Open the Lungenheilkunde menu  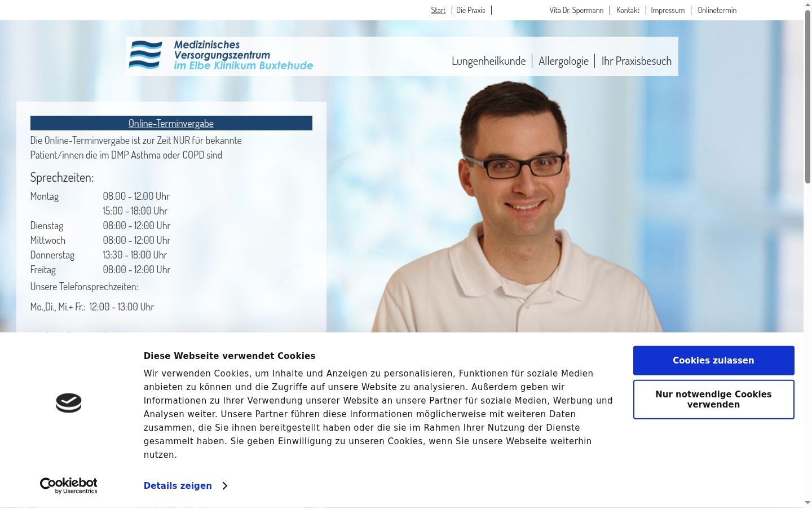click(x=488, y=61)
